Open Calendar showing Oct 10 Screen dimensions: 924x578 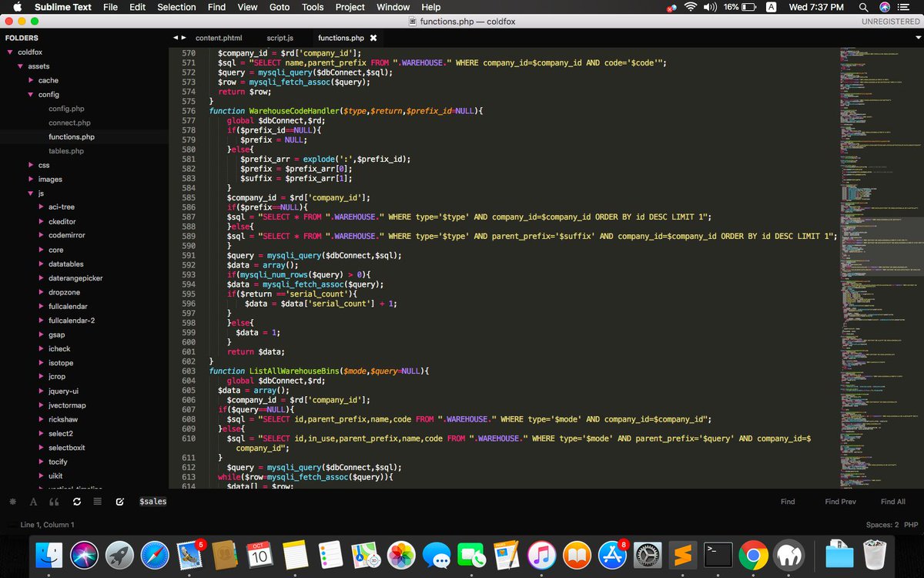point(259,554)
